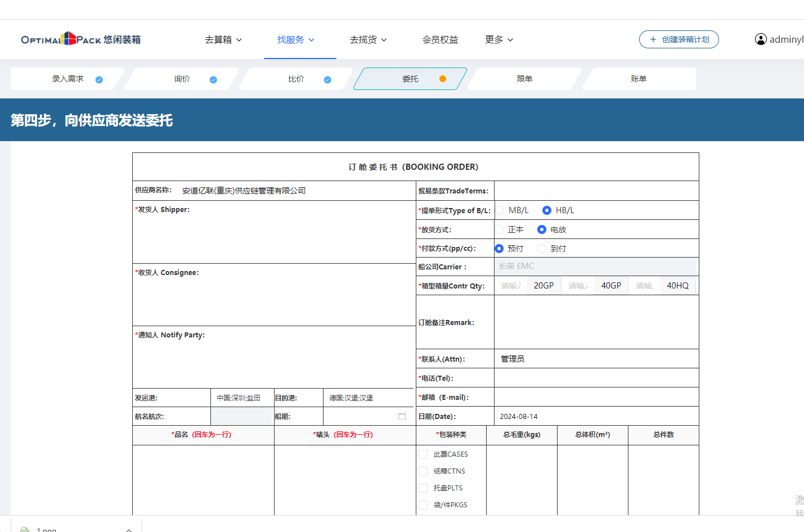
Task: Click the blue check icon on 比价 step
Action: point(327,80)
